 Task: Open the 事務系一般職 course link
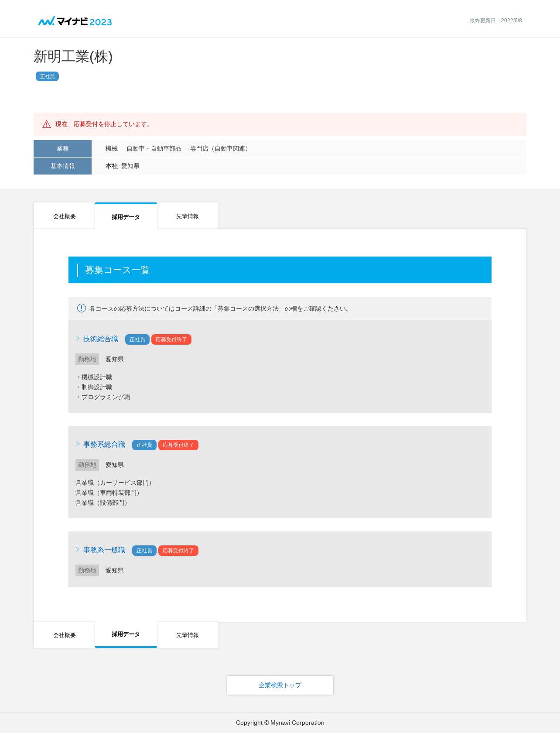click(104, 550)
